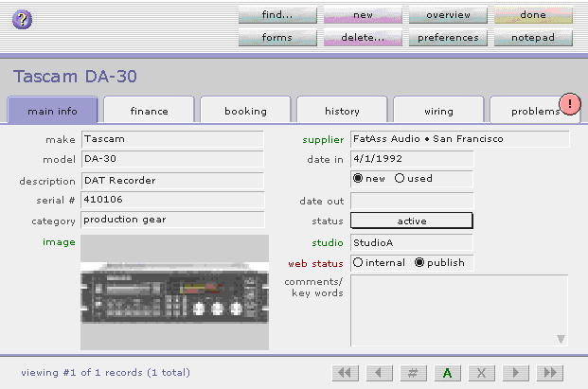Click viewing #1 of 1 records text
588x389 pixels.
[x=105, y=373]
